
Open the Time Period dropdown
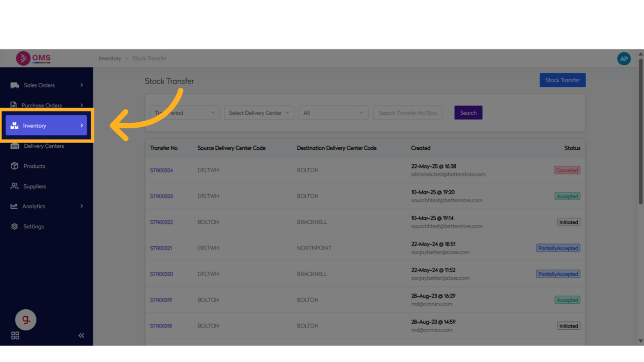[x=184, y=113]
